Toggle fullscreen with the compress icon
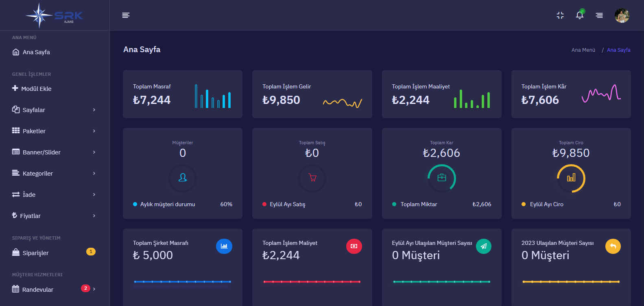 [560, 15]
